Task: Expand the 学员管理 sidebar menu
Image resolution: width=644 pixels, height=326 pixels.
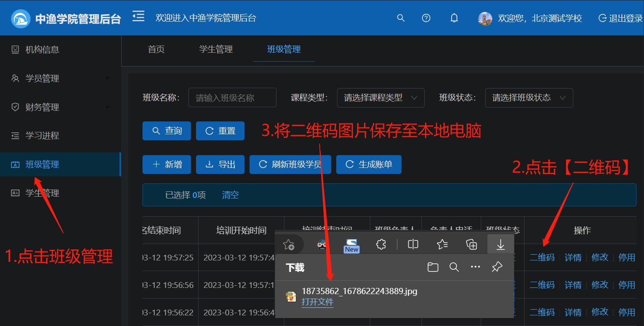Action: [x=61, y=78]
